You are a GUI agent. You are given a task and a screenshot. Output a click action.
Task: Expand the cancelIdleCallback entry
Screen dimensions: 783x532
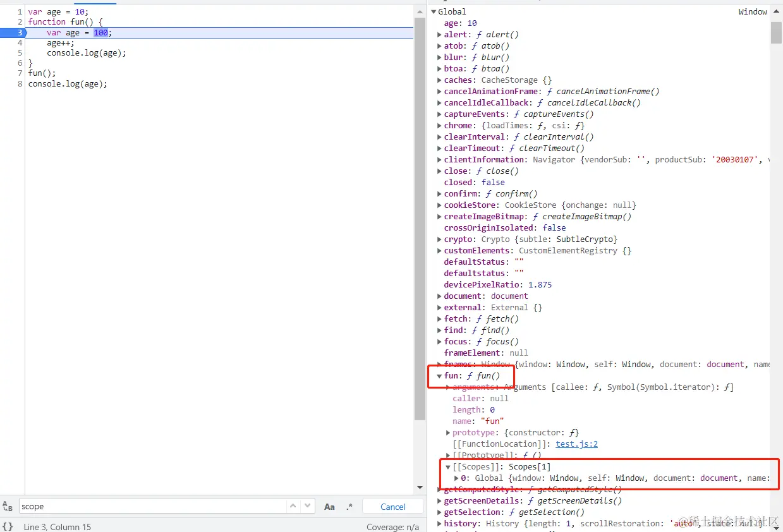pos(440,103)
